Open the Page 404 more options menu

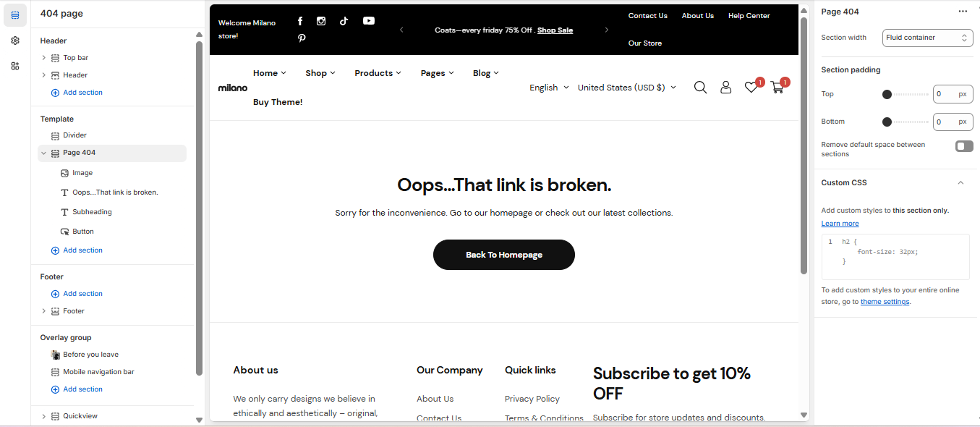click(x=962, y=12)
